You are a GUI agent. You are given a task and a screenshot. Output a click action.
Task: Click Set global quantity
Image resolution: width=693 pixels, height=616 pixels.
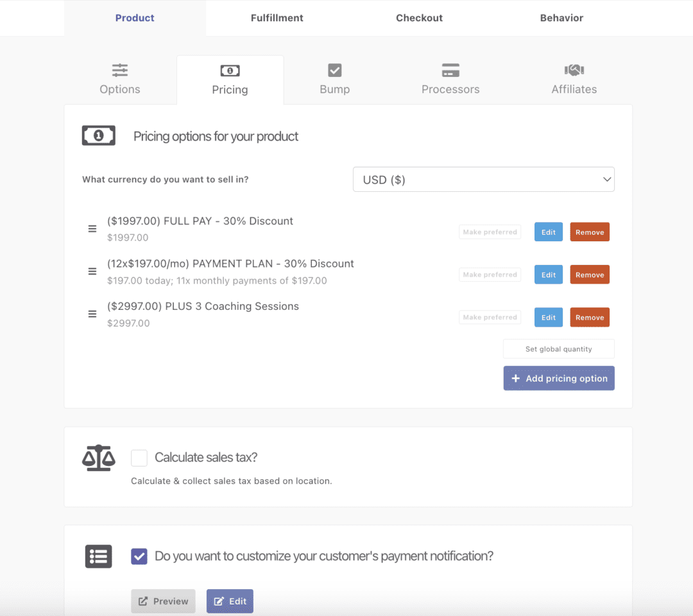tap(559, 349)
